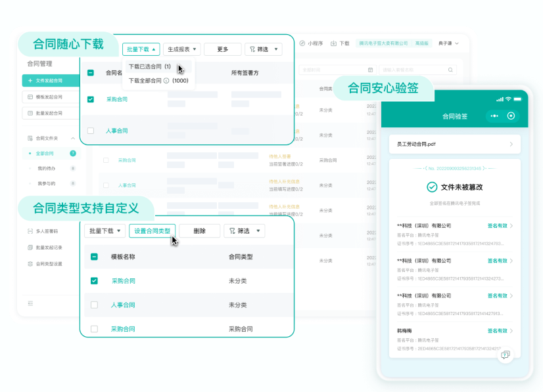
Task: Click the plus icon on 文件发起合同
Action: (30, 81)
